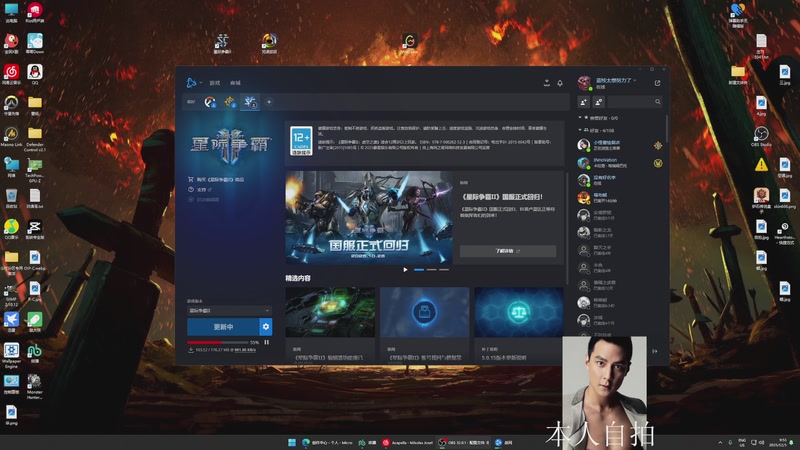Screen dimensions: 800x450
Task: Open the Monster Hunter desktop shortcut
Action: pos(35,387)
